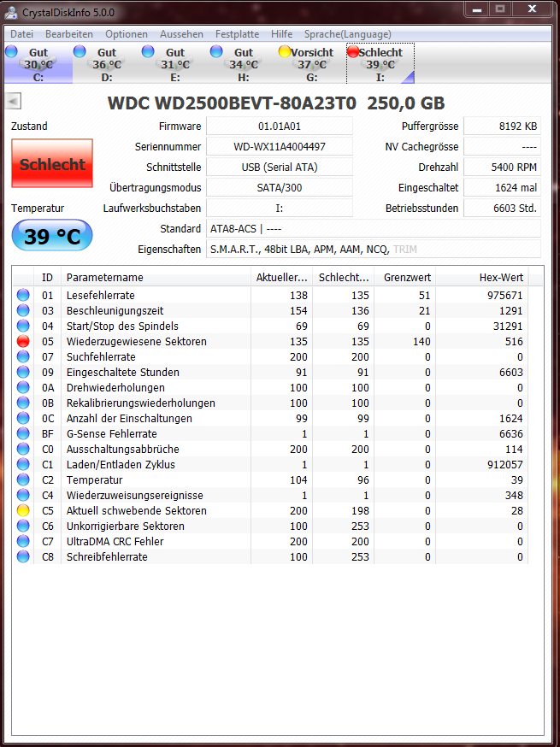Click status icon for Beschleunigungszeit row

pos(23,311)
